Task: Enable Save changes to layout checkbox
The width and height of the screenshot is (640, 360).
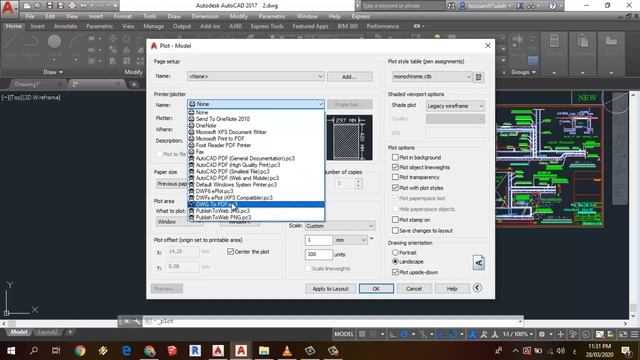Action: (x=395, y=231)
